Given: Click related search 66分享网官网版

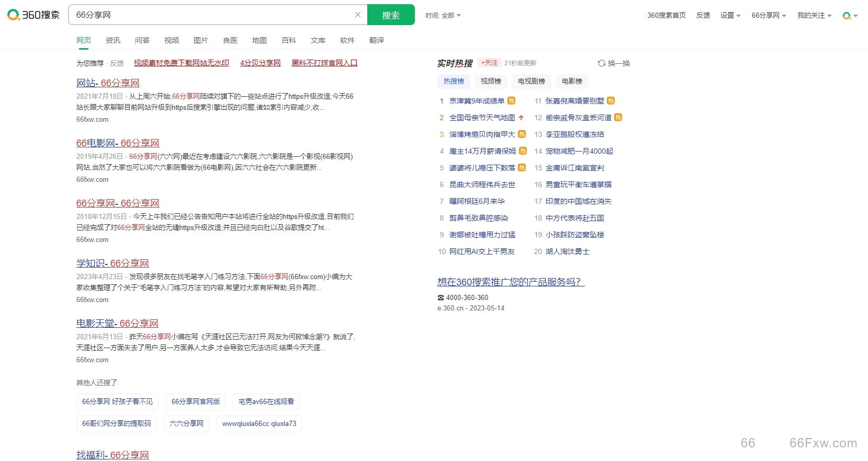Looking at the screenshot, I should pyautogui.click(x=196, y=401).
